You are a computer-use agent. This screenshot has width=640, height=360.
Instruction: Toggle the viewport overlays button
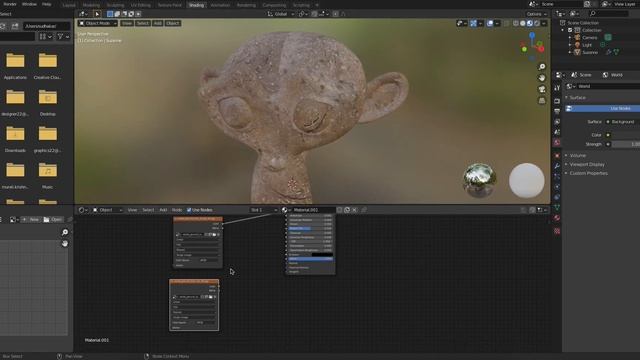[x=490, y=23]
